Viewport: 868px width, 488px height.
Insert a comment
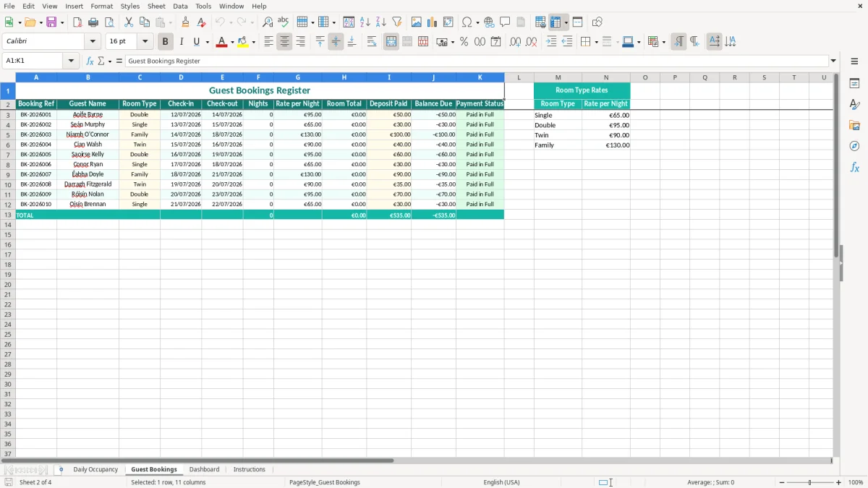click(505, 22)
